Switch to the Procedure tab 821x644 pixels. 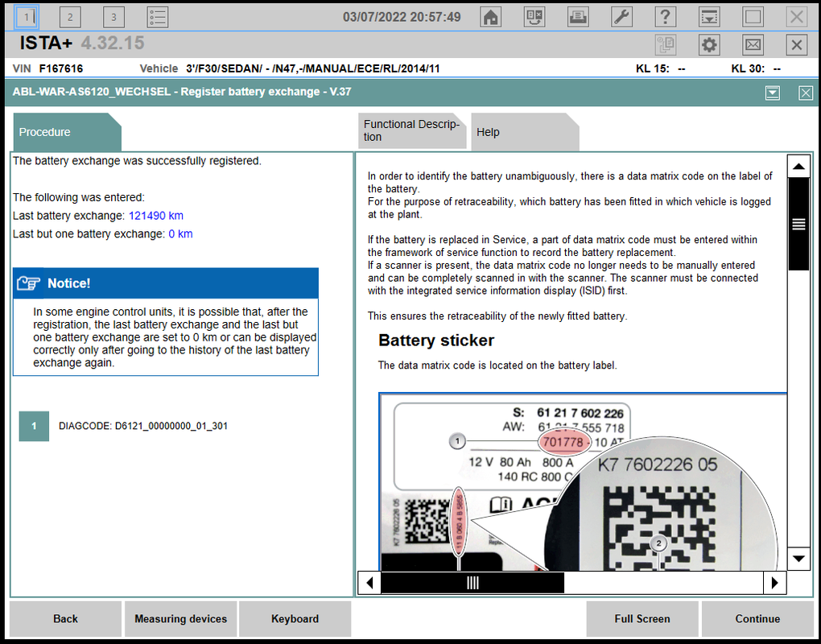(67, 132)
